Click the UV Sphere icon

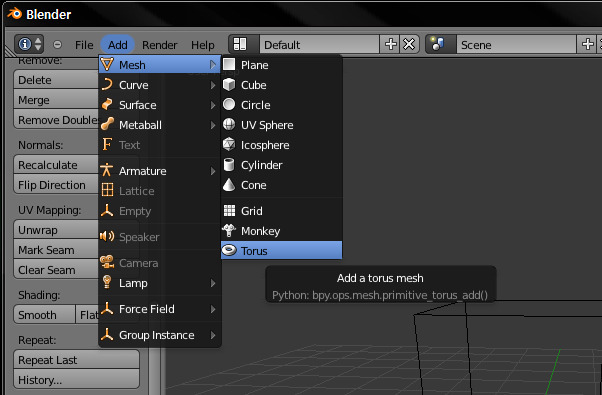point(229,124)
